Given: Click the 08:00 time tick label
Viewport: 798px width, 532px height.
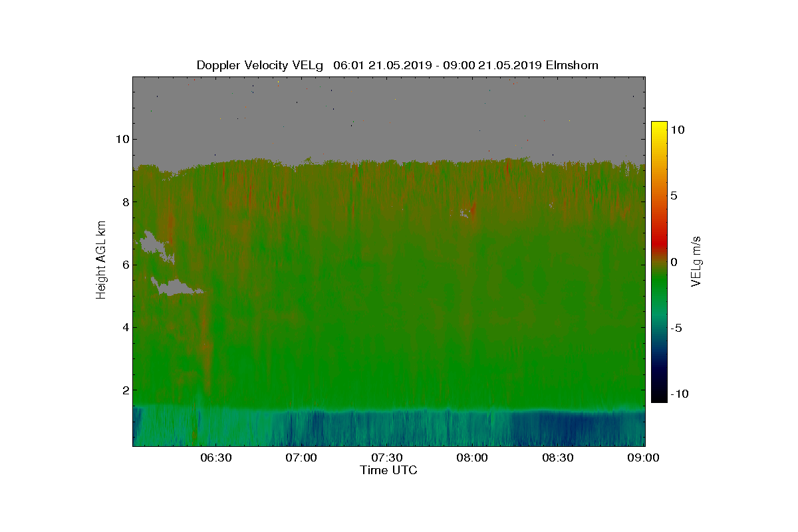Looking at the screenshot, I should click(473, 458).
